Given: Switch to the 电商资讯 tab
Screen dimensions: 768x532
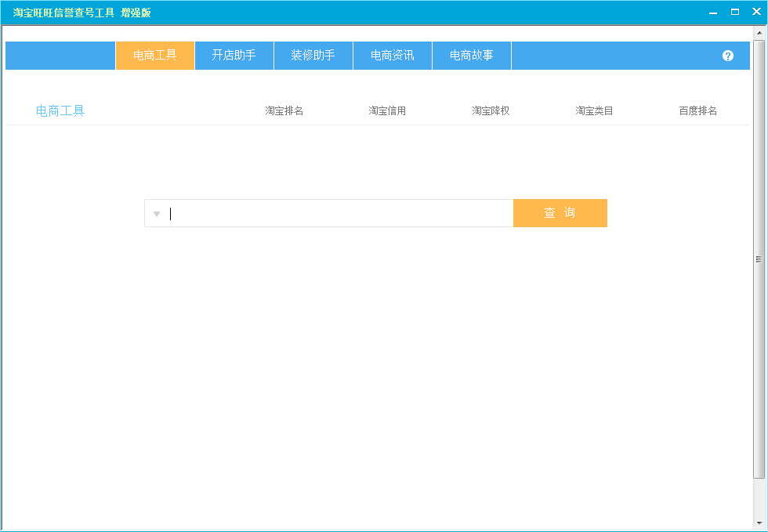Looking at the screenshot, I should 392,56.
